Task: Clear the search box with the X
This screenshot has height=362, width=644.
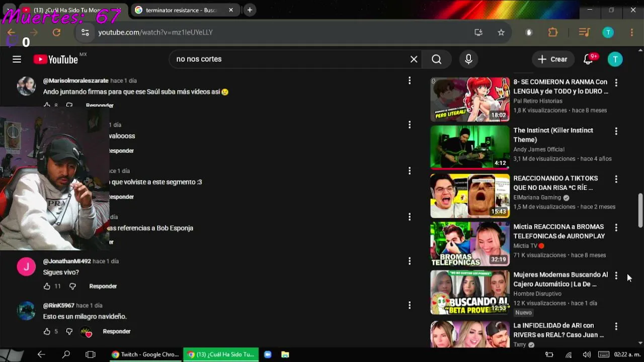Action: (414, 59)
